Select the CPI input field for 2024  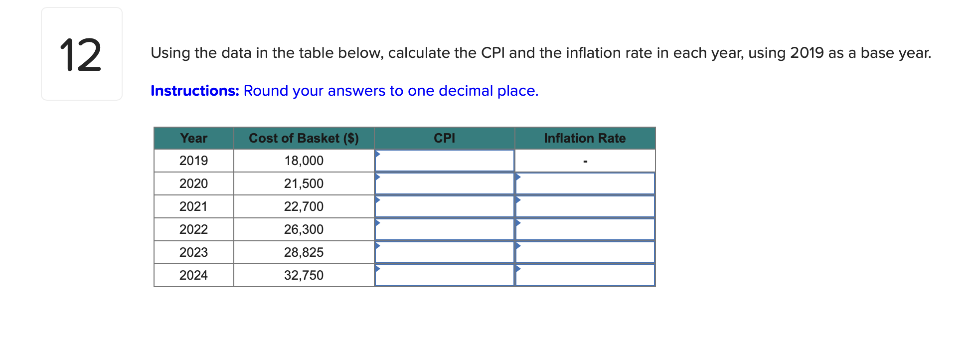445,275
